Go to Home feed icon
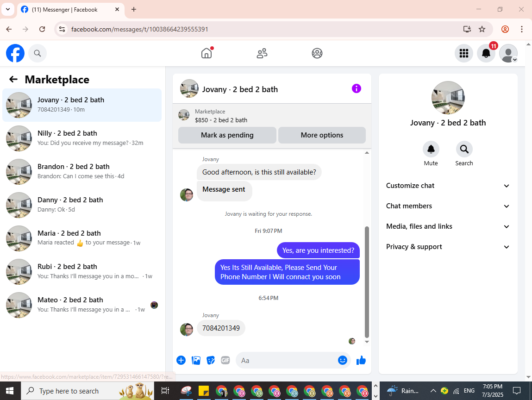This screenshot has height=400, width=532. coord(207,53)
